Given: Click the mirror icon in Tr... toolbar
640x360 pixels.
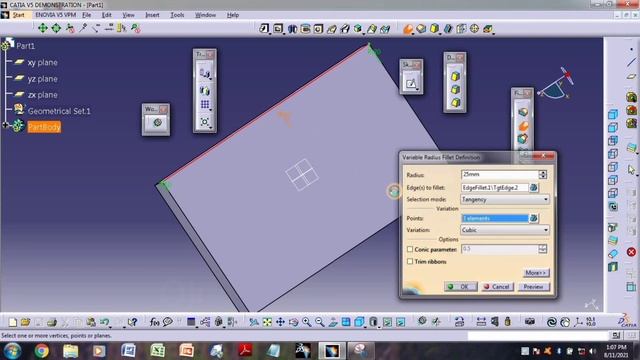Looking at the screenshot, I should click(x=205, y=90).
